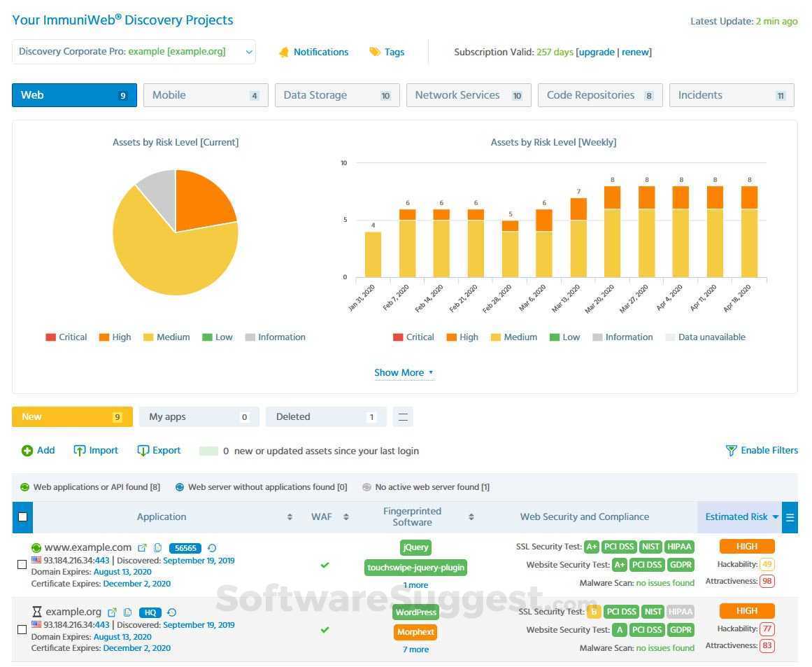This screenshot has width=812, height=667.
Task: Click the upgrade subscription link
Action: click(596, 52)
